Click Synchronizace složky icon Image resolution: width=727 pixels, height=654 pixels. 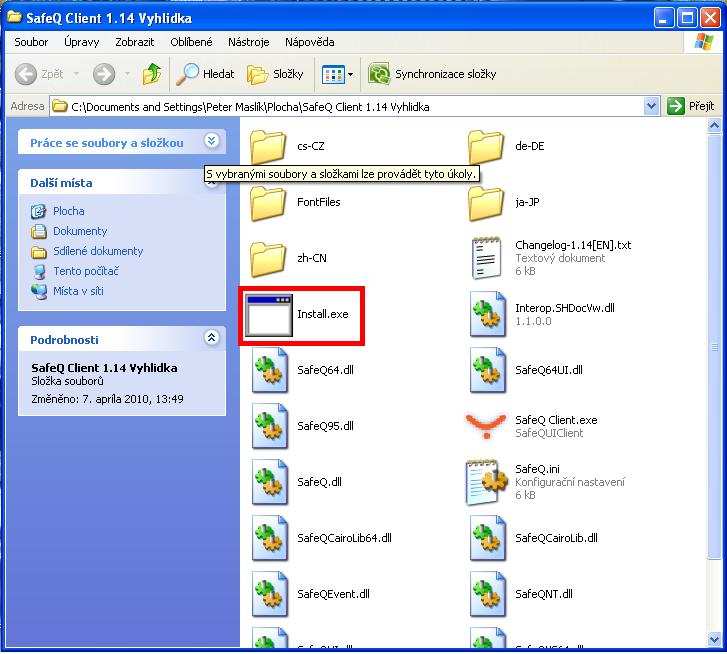(380, 74)
